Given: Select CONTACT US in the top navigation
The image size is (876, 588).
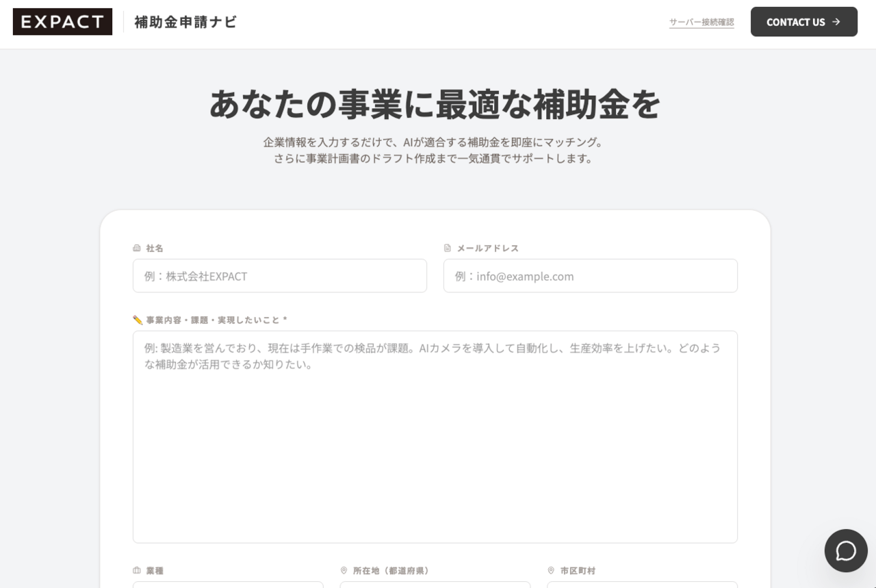Looking at the screenshot, I should 804,21.
